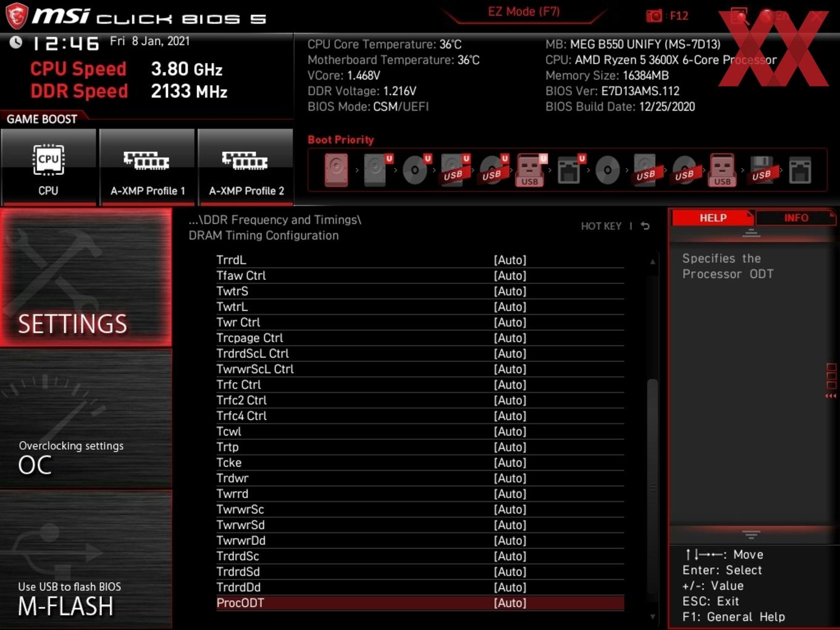Select the UEFI hard disk boot device icon
This screenshot has width=840, height=630.
[376, 170]
